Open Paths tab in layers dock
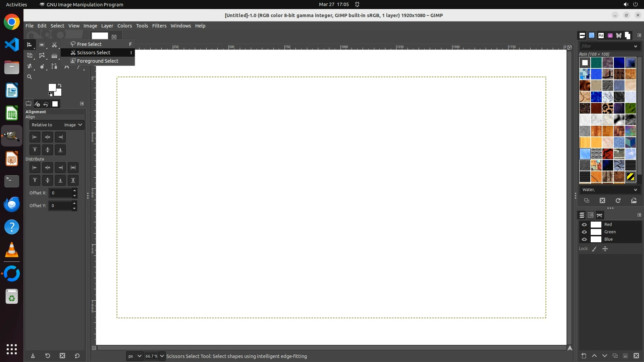Viewport: 644px width, 362px height. [599, 215]
